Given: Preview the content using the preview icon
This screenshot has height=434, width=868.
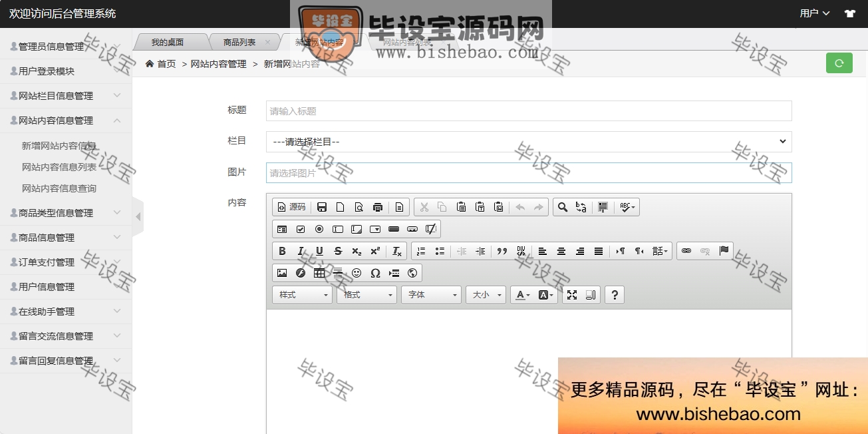Looking at the screenshot, I should pos(359,207).
